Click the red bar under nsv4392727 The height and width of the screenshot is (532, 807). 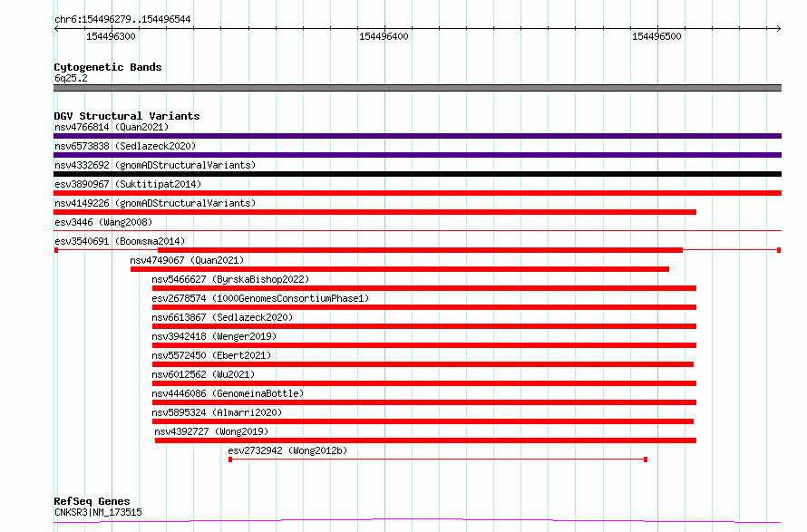pos(425,440)
